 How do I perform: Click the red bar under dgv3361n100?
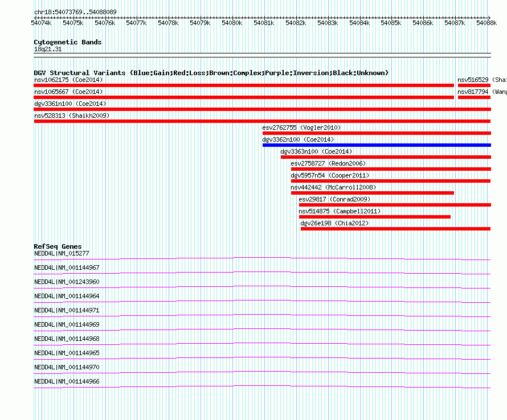coord(262,109)
